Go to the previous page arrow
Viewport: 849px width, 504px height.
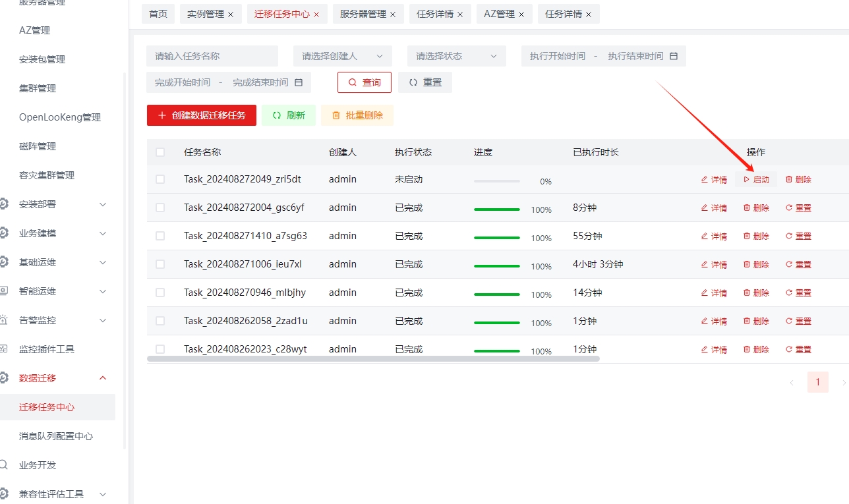coord(792,382)
